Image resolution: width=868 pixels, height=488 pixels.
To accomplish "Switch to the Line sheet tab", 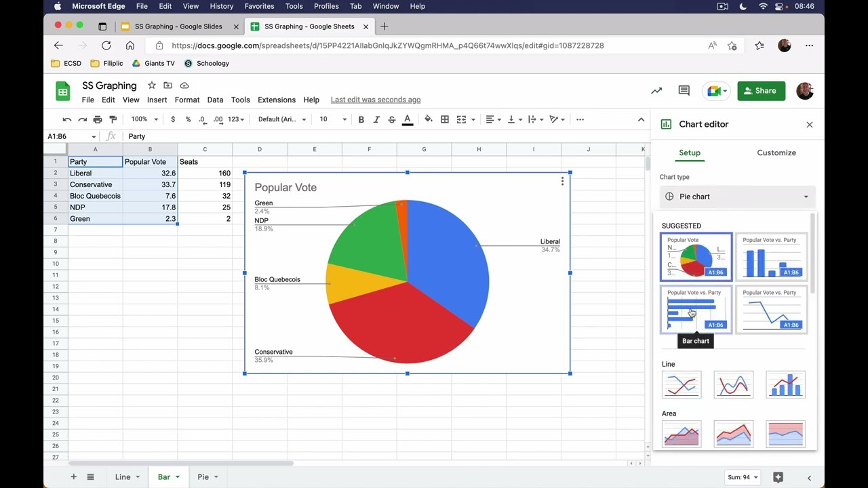I will pos(123,477).
